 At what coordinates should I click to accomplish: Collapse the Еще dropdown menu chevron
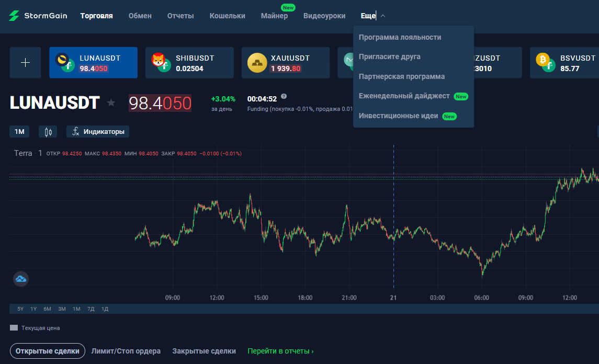tap(383, 16)
